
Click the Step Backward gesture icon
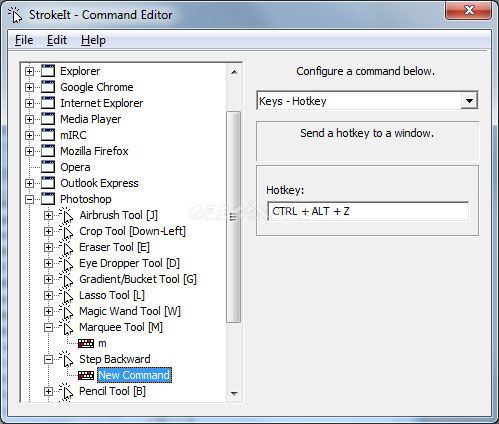(x=66, y=359)
